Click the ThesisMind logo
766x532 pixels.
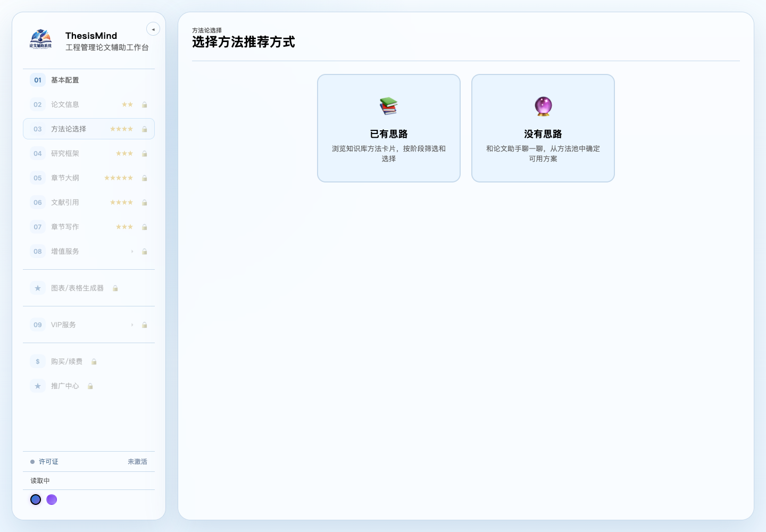(x=41, y=39)
